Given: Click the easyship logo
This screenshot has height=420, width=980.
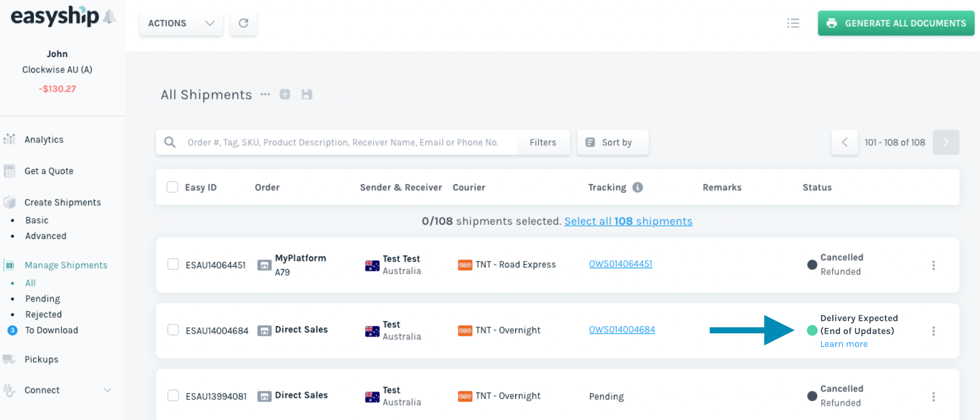Looking at the screenshot, I should coord(55,17).
